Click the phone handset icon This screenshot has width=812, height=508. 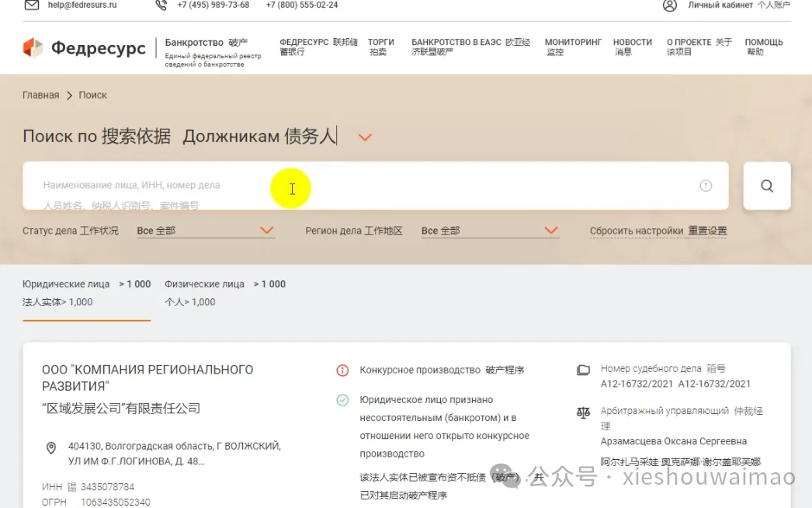coord(161,5)
